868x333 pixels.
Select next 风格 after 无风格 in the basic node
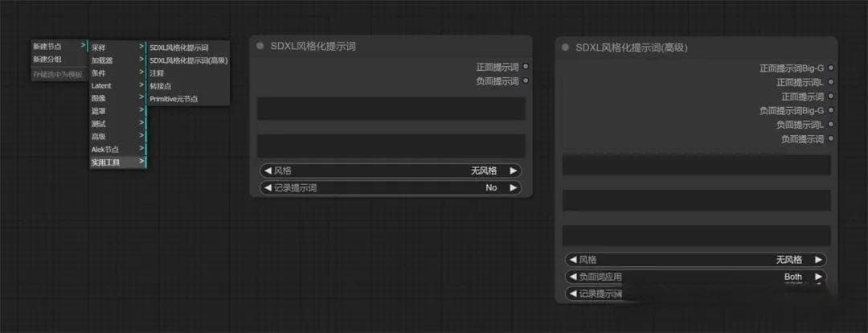pos(513,171)
